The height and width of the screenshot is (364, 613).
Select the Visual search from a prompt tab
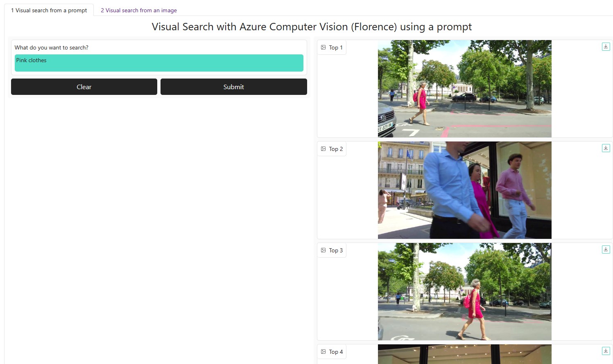(x=49, y=10)
